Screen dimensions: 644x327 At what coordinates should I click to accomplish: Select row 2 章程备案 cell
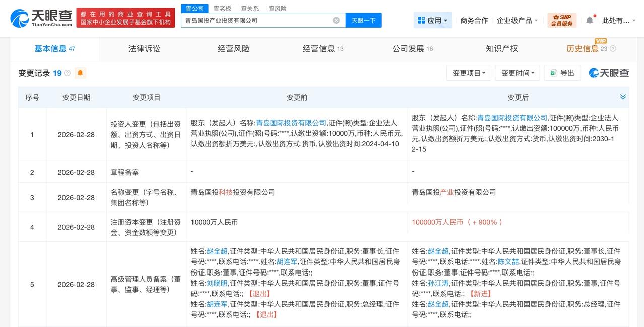coord(147,172)
